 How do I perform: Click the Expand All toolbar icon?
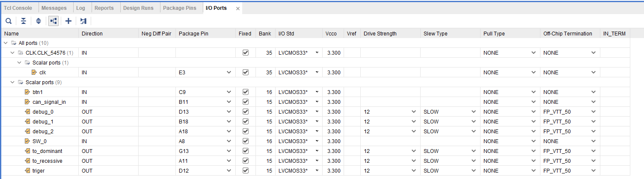(x=39, y=21)
